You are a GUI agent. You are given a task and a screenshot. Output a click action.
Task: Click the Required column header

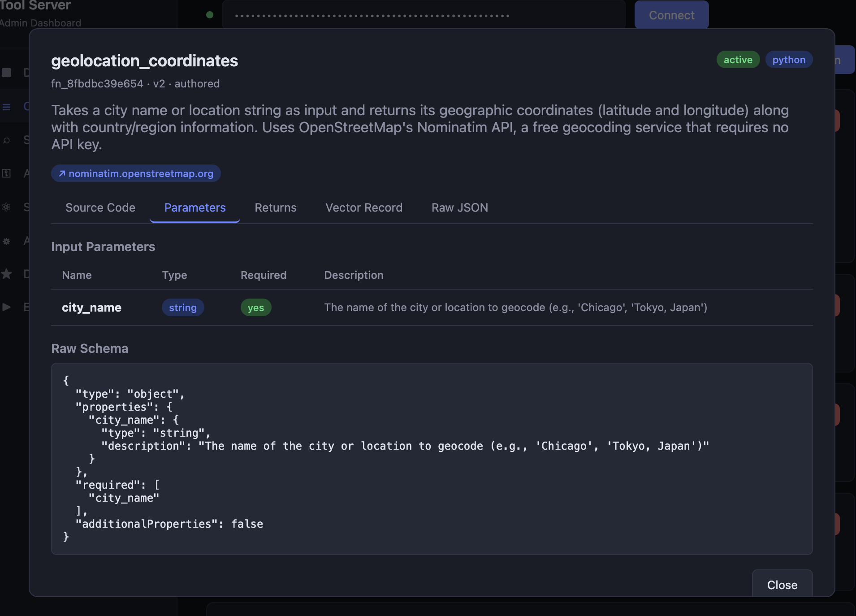pyautogui.click(x=264, y=275)
